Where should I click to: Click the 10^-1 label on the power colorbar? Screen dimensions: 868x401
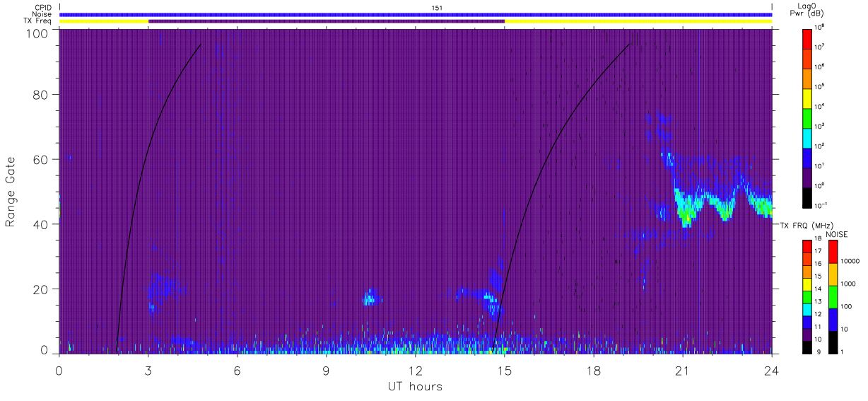[821, 205]
